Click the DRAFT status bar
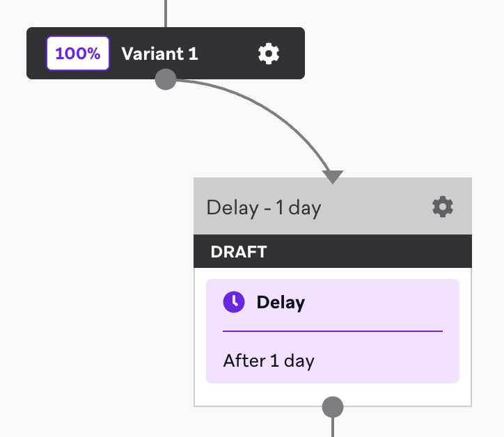 [x=333, y=251]
